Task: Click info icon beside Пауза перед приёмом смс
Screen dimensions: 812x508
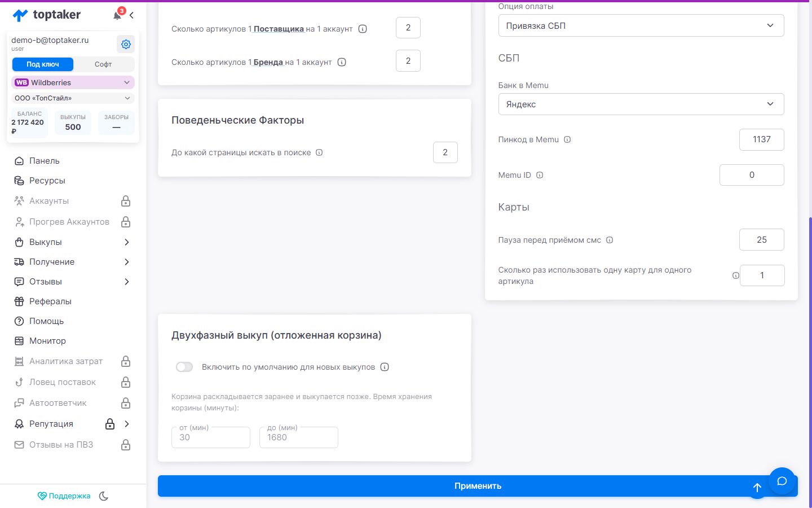Action: point(610,240)
